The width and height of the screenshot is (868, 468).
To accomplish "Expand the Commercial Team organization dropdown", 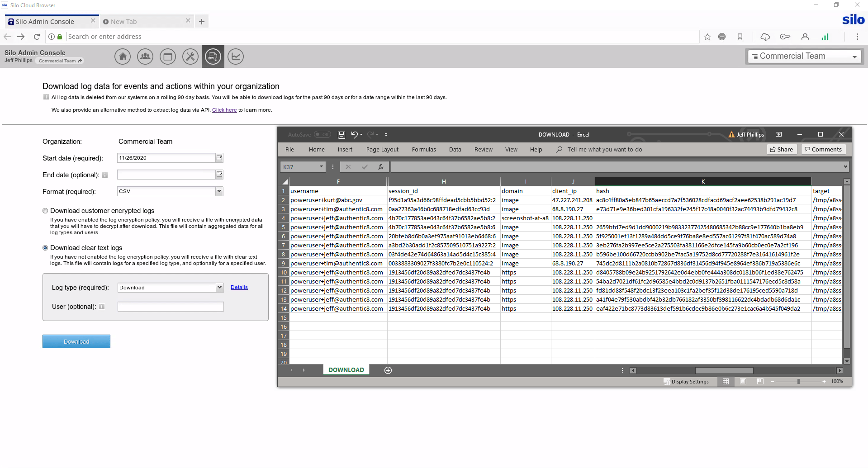I will (804, 57).
